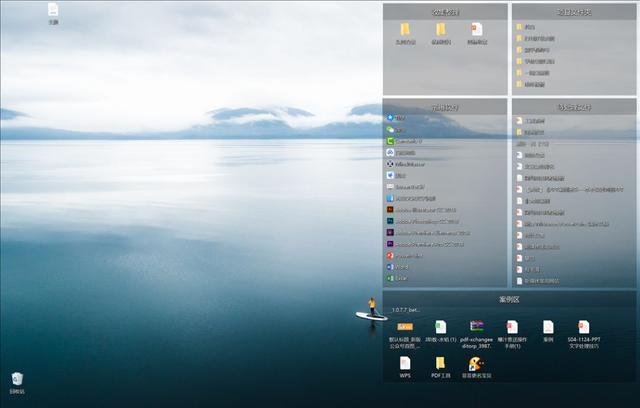Launch Word from the software list

tap(391, 266)
